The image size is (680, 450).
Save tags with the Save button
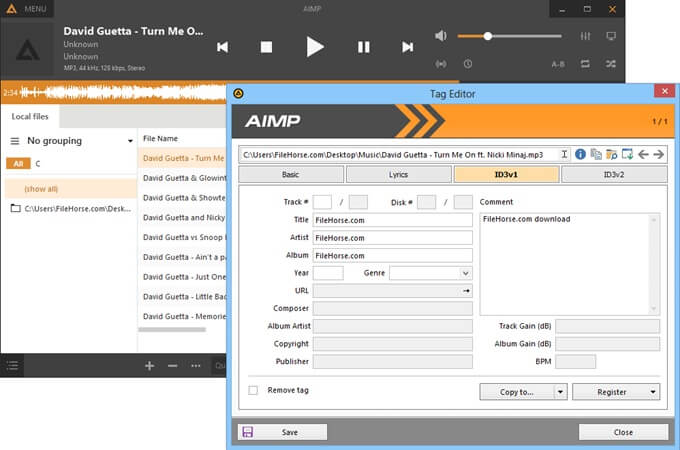282,432
